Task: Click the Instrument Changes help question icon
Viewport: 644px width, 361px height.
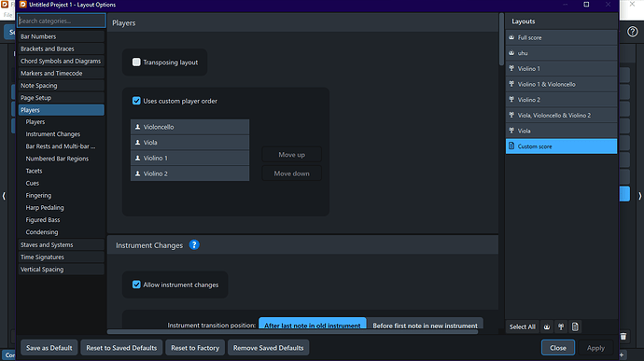Action: tap(194, 244)
